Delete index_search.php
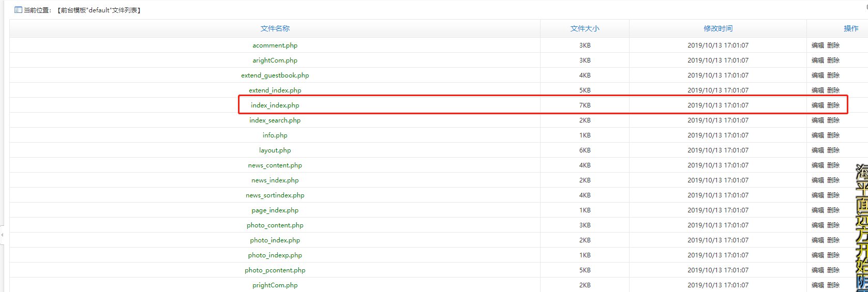The image size is (868, 292). (833, 120)
